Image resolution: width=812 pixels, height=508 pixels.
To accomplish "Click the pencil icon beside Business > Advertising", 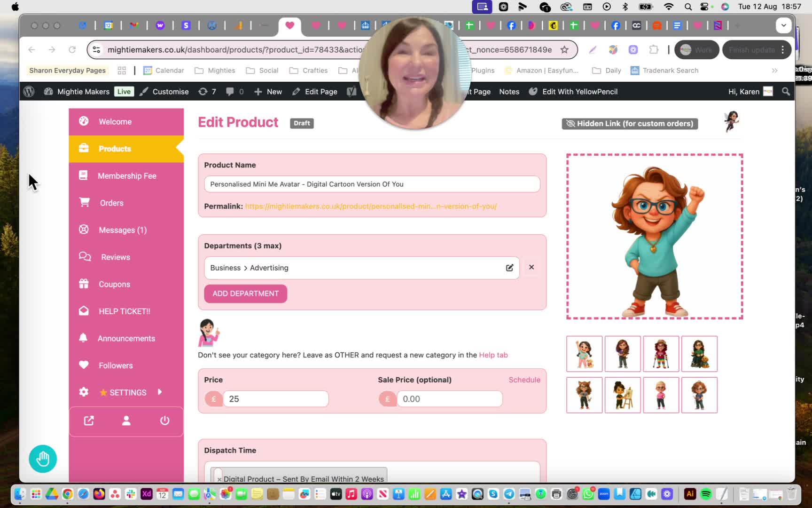I will pos(509,268).
